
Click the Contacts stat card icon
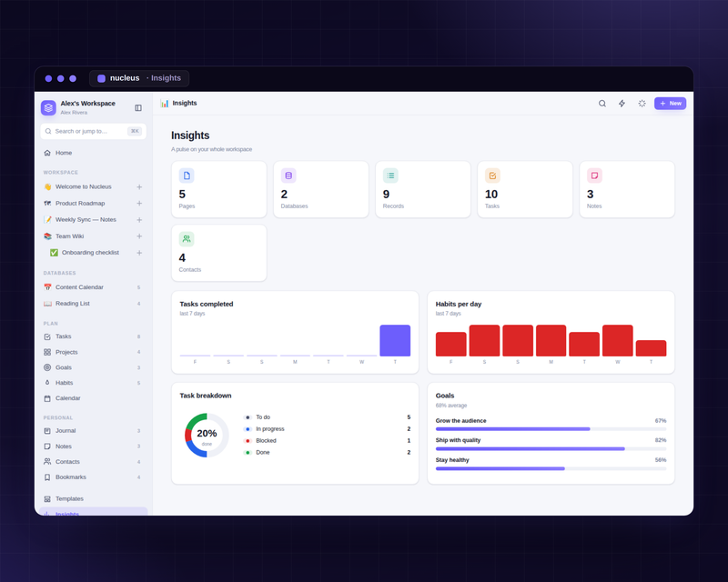pos(187,239)
